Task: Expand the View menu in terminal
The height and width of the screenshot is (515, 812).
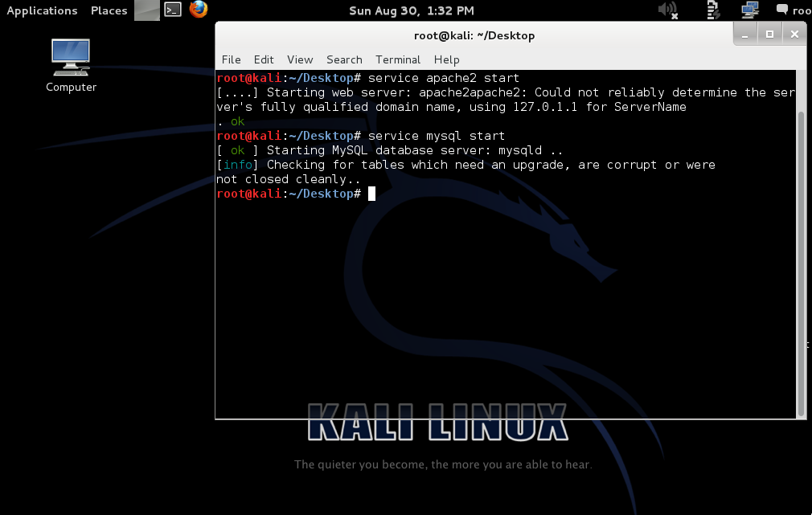Action: (x=300, y=59)
